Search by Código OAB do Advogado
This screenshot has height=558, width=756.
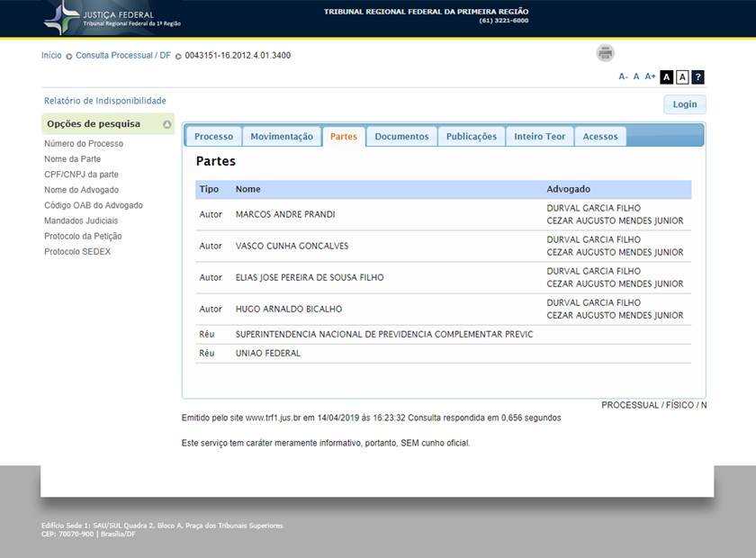click(94, 205)
